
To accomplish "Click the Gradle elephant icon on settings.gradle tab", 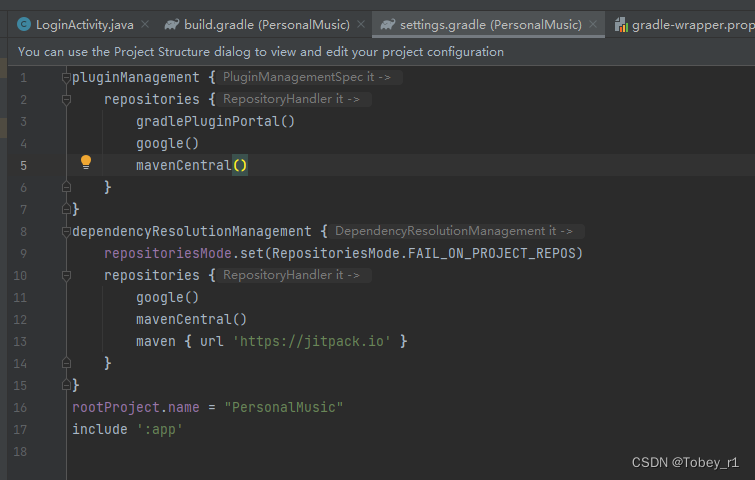I will point(388,24).
